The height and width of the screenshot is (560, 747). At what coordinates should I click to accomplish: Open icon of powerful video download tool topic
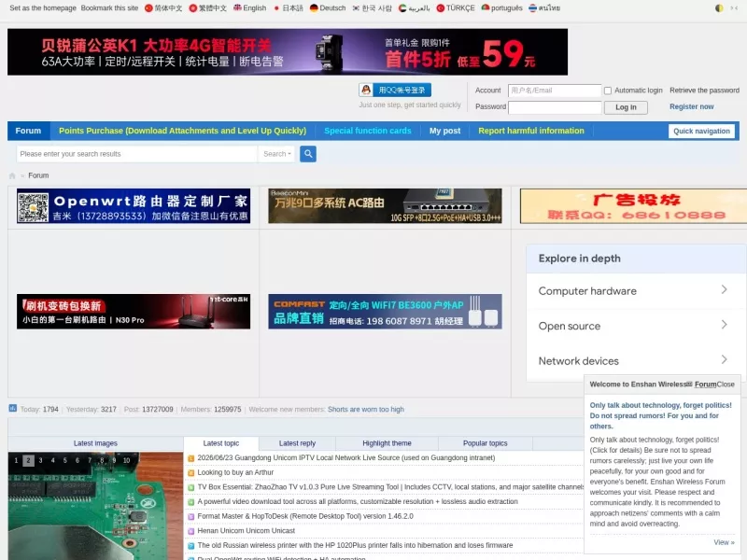coord(191,502)
